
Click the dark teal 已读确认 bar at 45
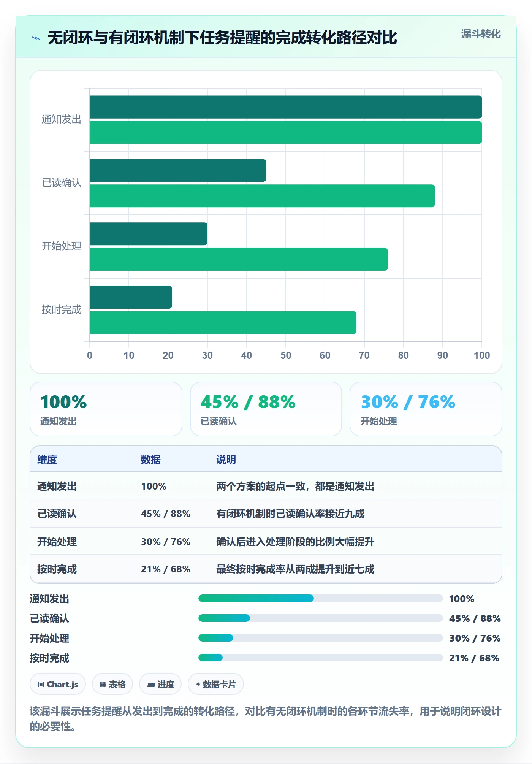coord(178,170)
